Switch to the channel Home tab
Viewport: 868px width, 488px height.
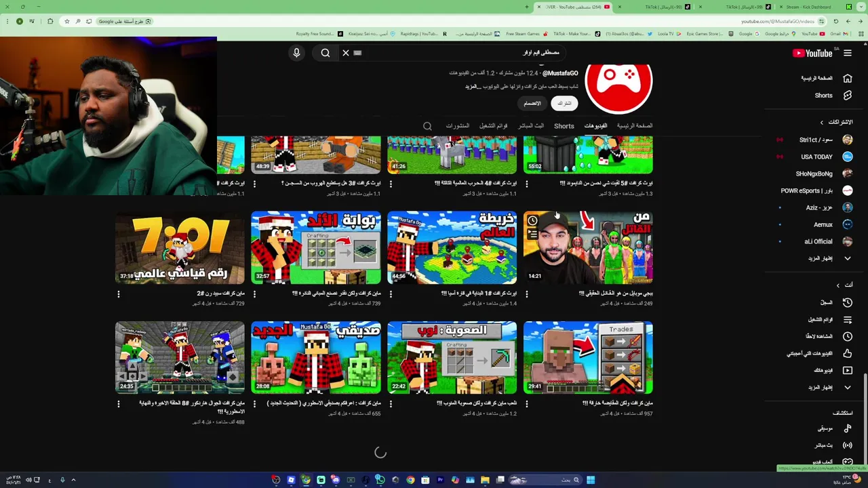coord(635,126)
